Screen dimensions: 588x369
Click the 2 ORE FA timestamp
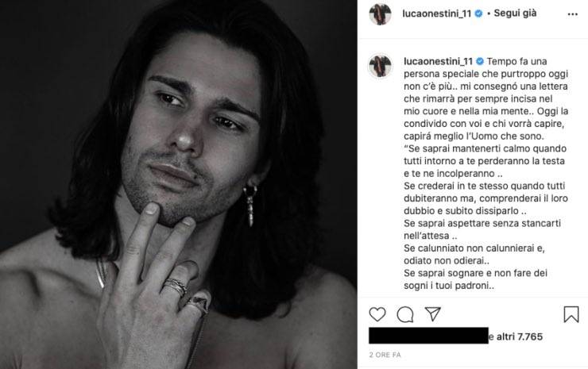385,355
